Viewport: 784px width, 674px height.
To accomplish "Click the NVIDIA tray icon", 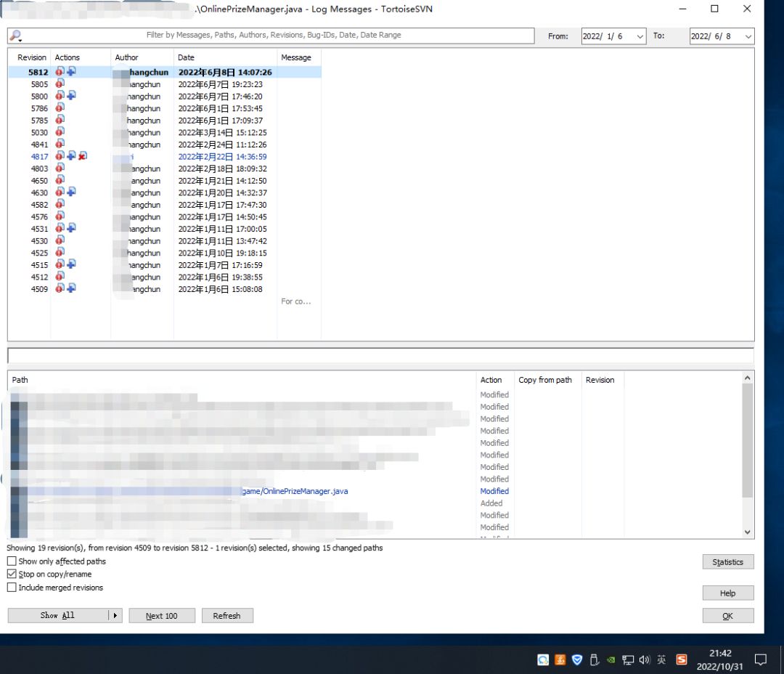I will click(x=611, y=660).
